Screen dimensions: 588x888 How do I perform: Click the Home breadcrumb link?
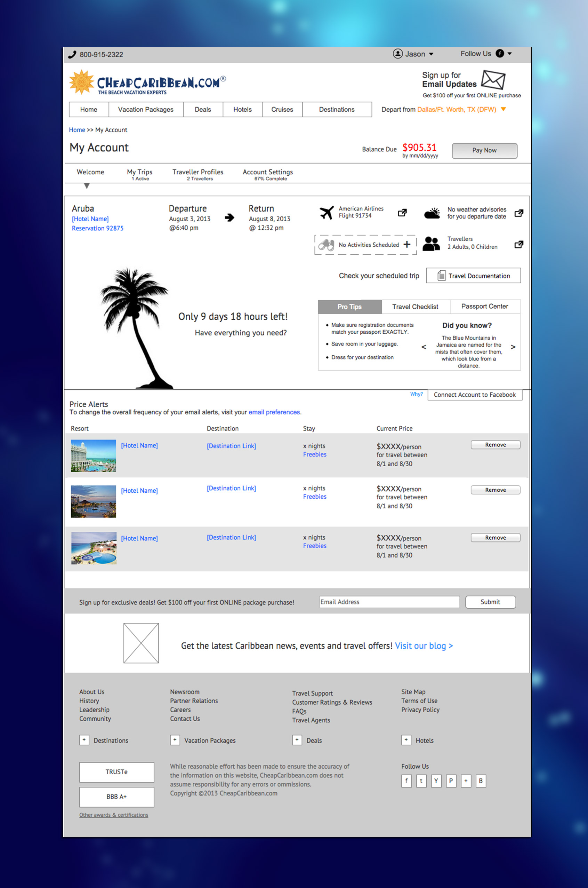(x=77, y=130)
